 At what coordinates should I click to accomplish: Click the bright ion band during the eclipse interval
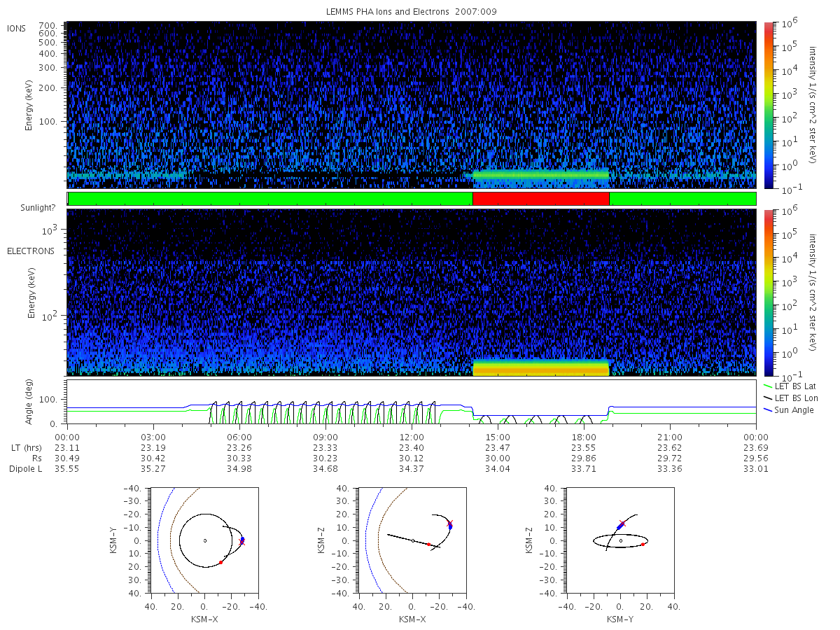point(541,175)
